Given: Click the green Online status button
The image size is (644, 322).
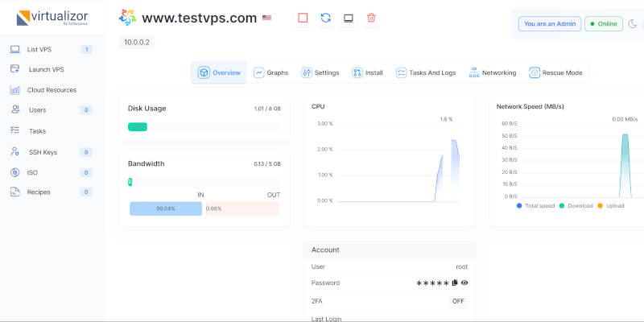Looking at the screenshot, I should [x=604, y=24].
